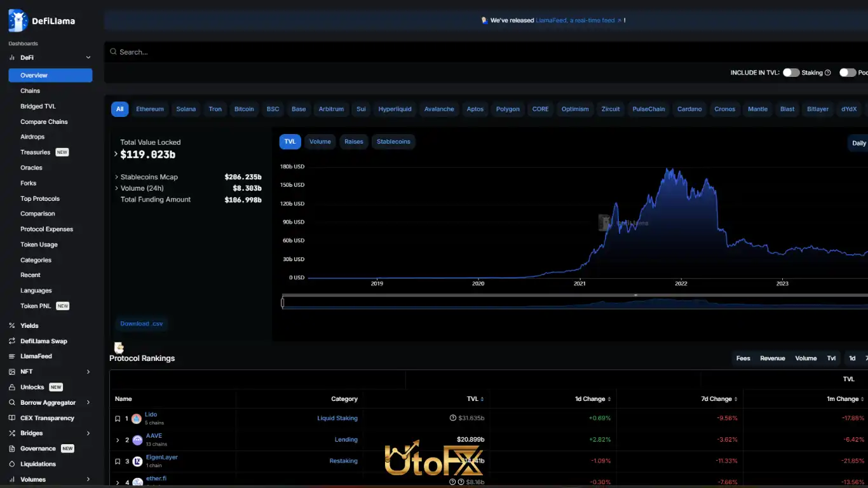
Task: Expand the Total Value Locked breakdown arrow
Action: click(x=116, y=154)
